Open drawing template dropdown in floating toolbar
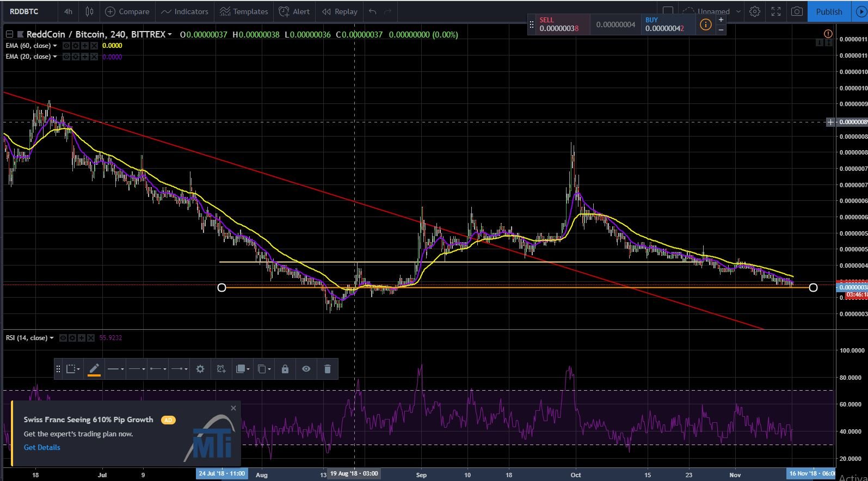This screenshot has height=481, width=868. (73, 369)
